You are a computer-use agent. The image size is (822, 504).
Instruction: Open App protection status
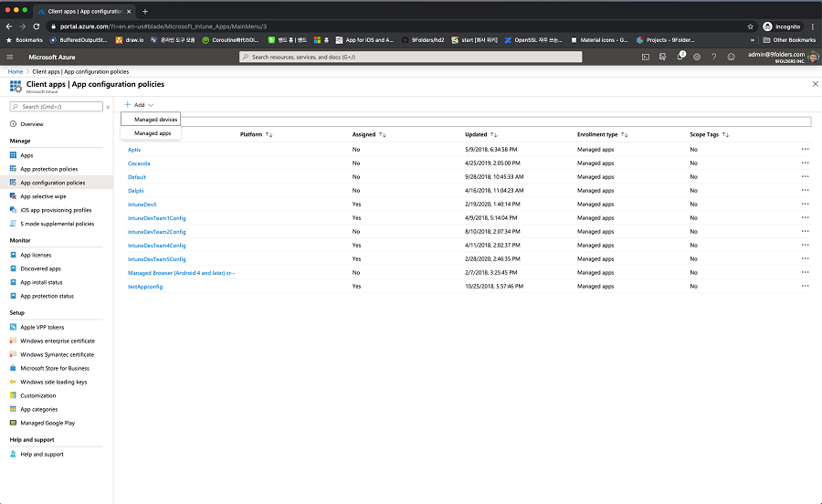click(x=47, y=296)
